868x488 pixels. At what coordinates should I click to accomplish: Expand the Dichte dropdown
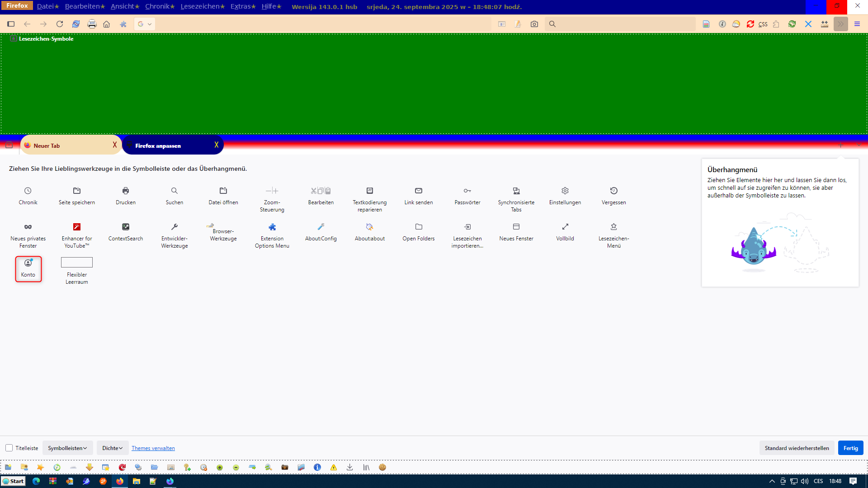pyautogui.click(x=112, y=448)
